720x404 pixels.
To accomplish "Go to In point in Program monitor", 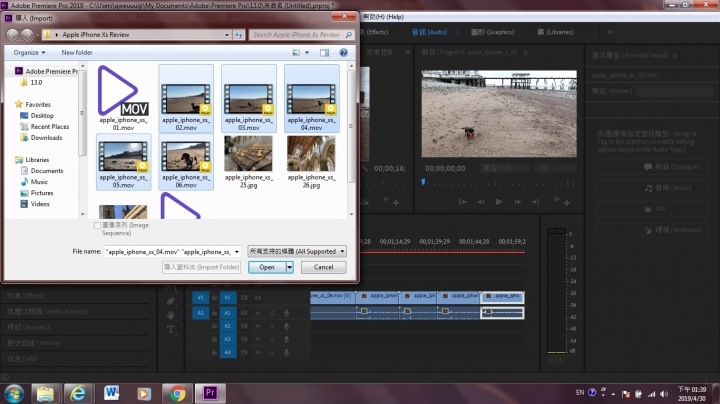I will [462, 202].
